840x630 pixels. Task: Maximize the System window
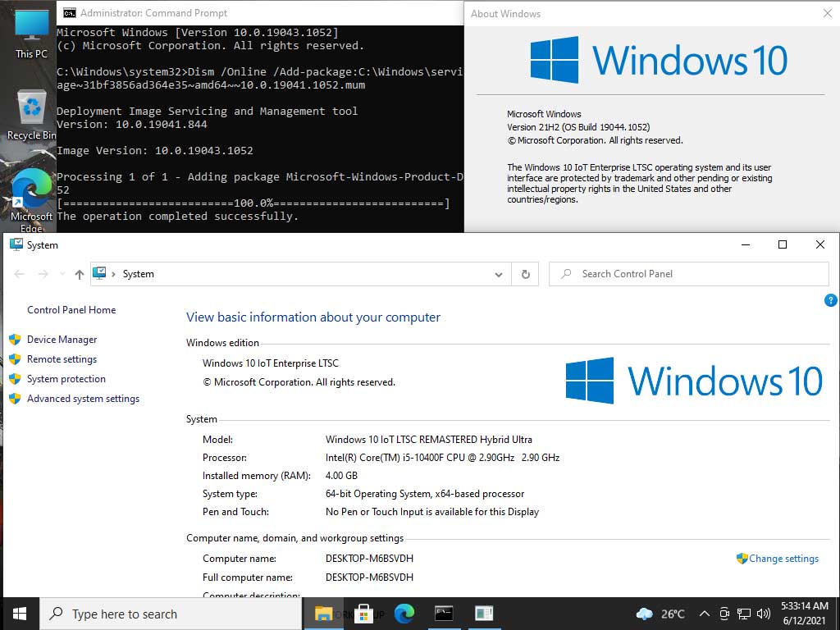782,244
